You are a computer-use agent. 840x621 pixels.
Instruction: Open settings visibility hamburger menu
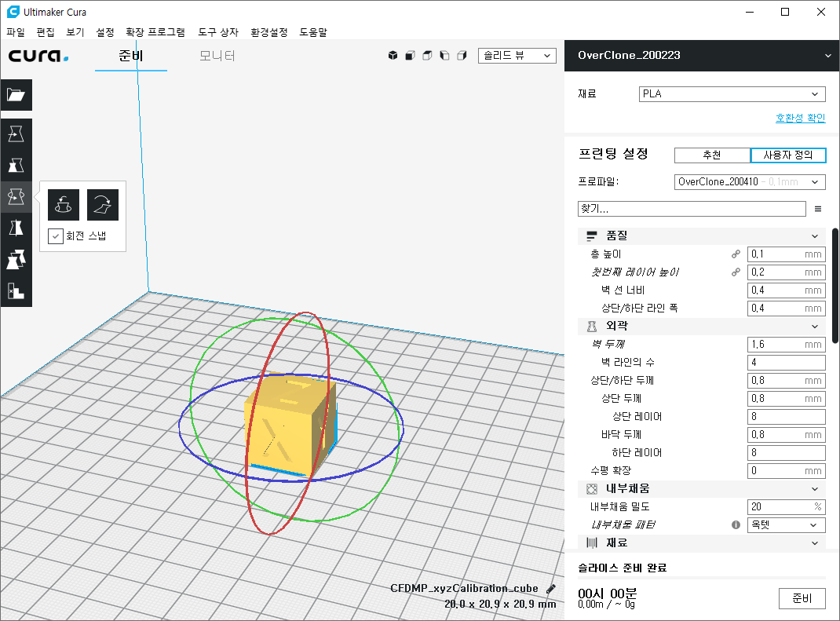817,209
